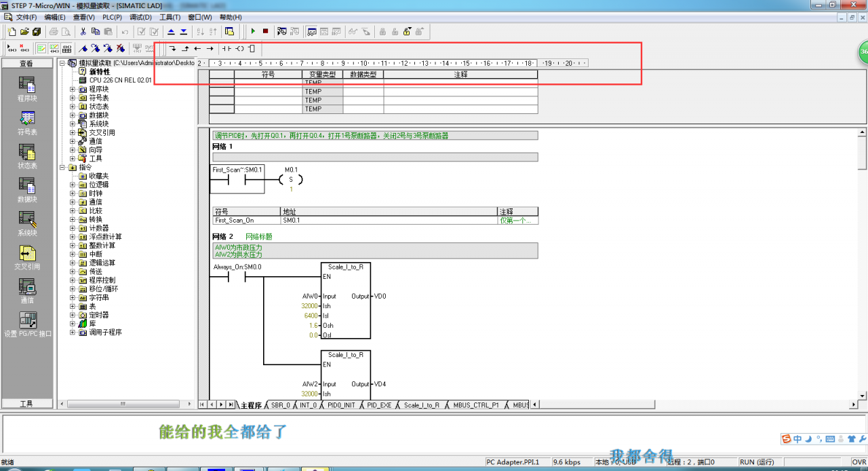Expand the 调用子程序 folder
Viewport: 868px width, 471px height.
pos(73,333)
